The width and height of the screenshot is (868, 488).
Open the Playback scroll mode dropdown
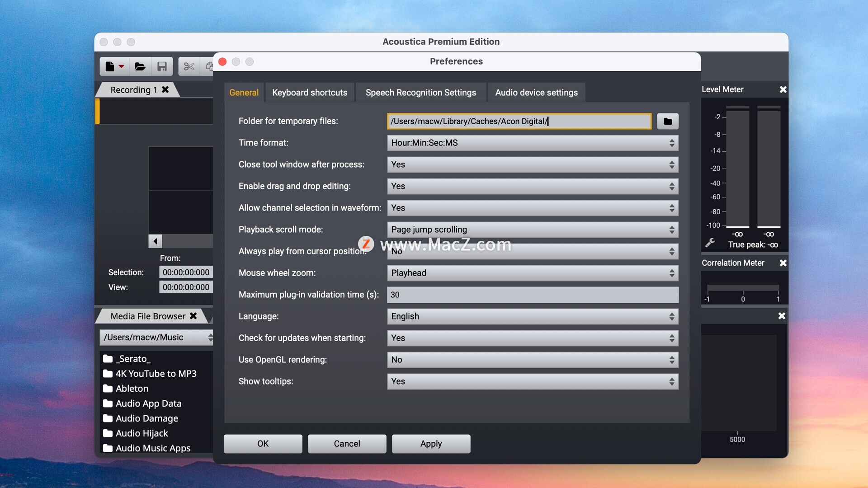[x=533, y=230]
